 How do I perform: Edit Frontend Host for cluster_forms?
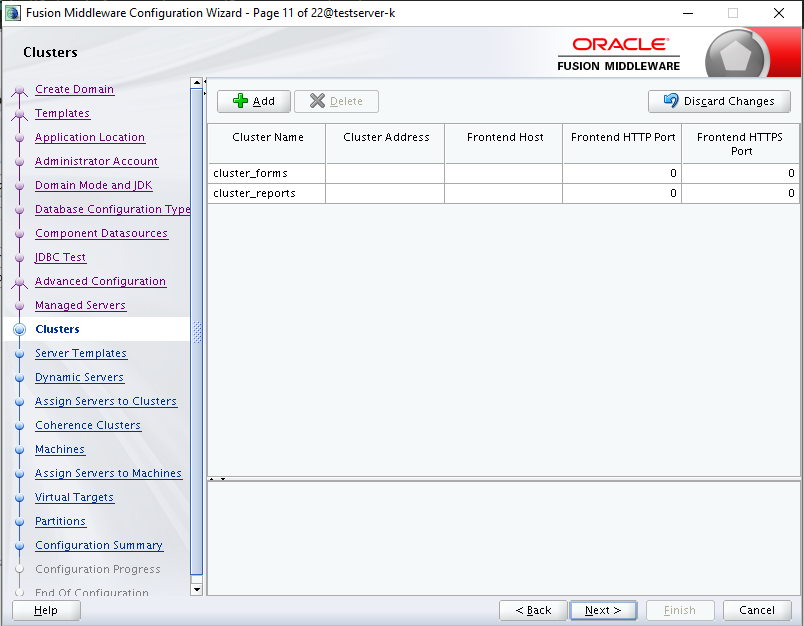click(x=504, y=173)
